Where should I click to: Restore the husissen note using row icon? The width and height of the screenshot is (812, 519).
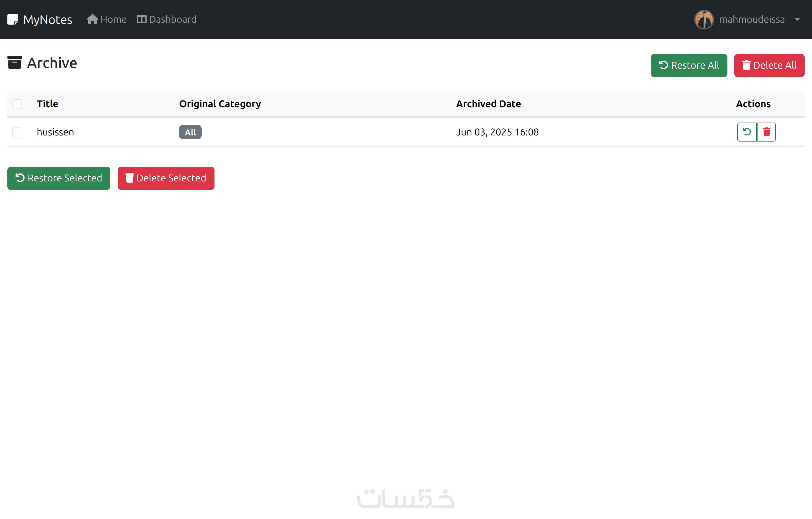(747, 132)
